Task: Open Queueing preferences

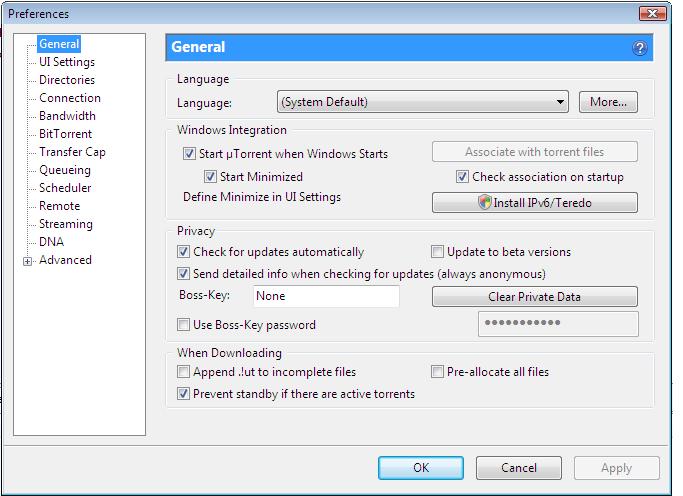Action: coord(65,170)
